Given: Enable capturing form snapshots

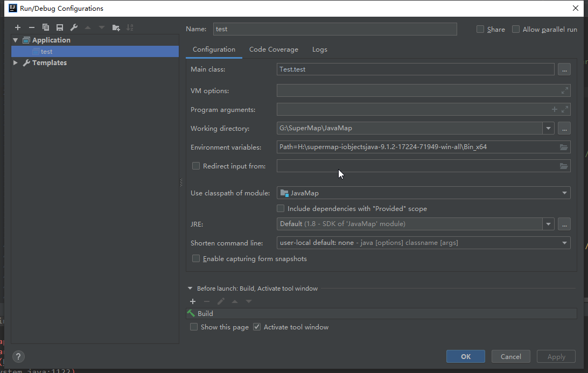Looking at the screenshot, I should point(196,259).
